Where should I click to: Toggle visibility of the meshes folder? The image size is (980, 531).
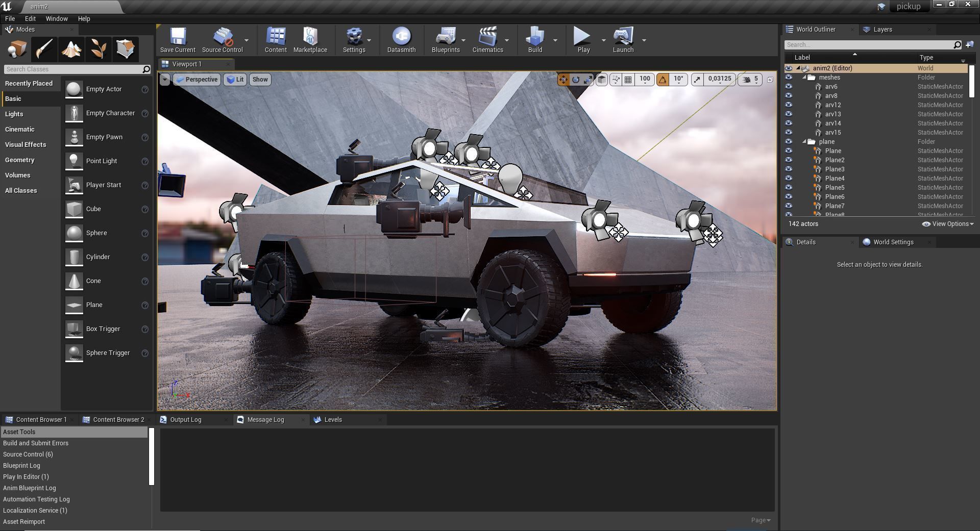coord(789,78)
